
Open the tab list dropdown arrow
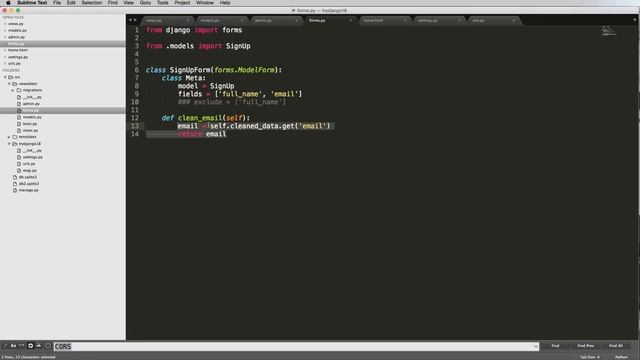point(635,20)
